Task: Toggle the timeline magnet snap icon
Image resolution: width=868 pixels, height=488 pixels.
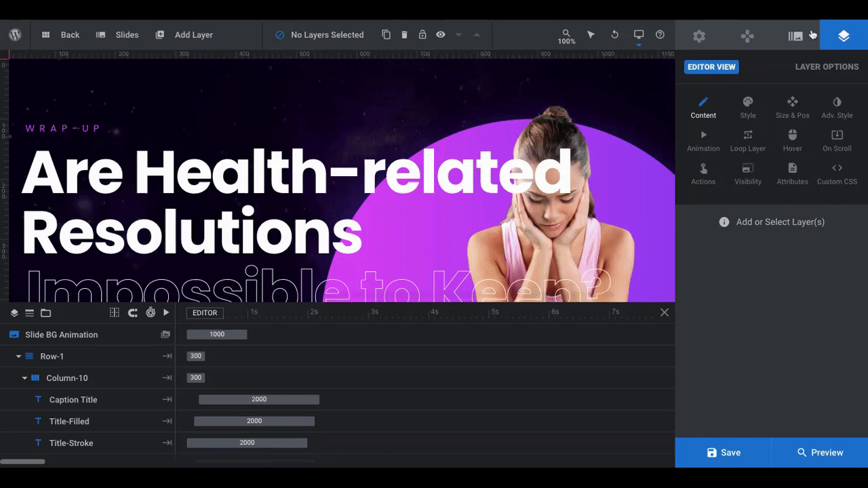Action: tap(133, 312)
